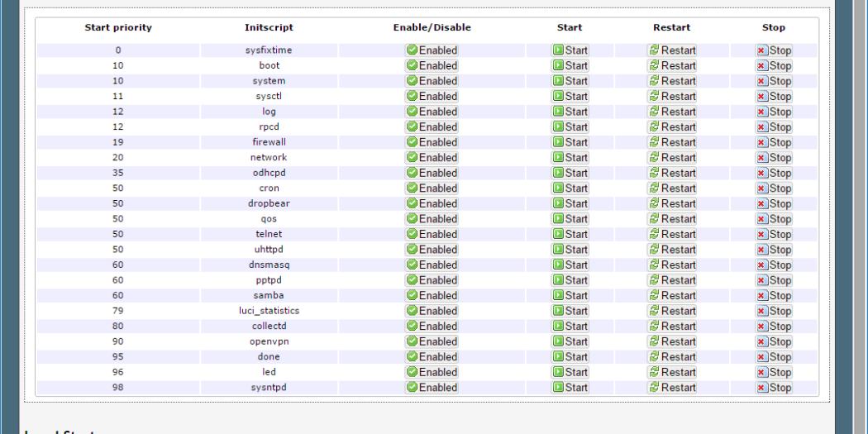Click restart arrows icon for dnsmasq
The image size is (868, 434).
point(654,265)
